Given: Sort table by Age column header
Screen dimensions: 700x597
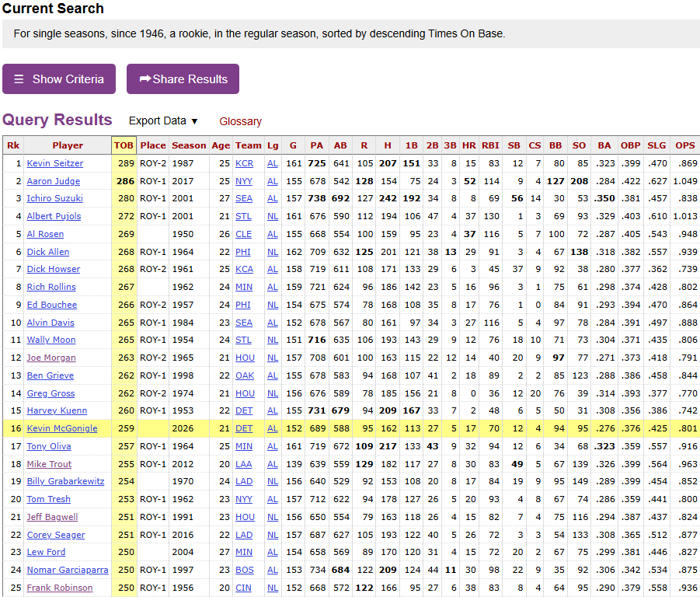Looking at the screenshot, I should 221,145.
